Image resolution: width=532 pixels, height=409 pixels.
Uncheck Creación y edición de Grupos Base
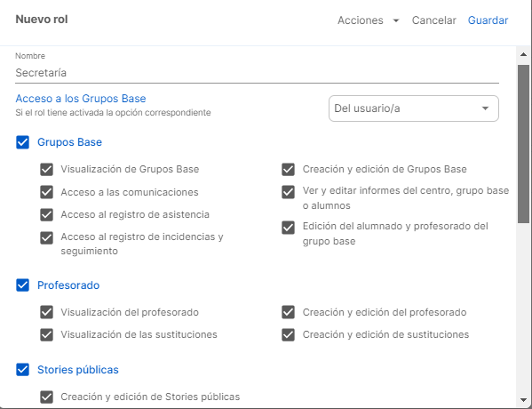pyautogui.click(x=288, y=170)
